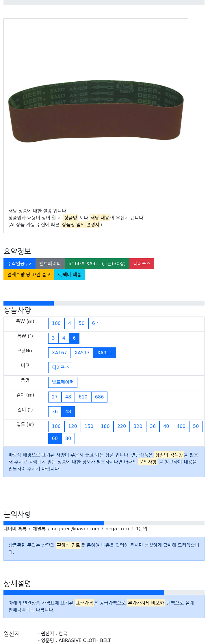The height and width of the screenshot is (644, 208).
Task: Select the 수작업공구2 category tag
Action: [x=19, y=264]
